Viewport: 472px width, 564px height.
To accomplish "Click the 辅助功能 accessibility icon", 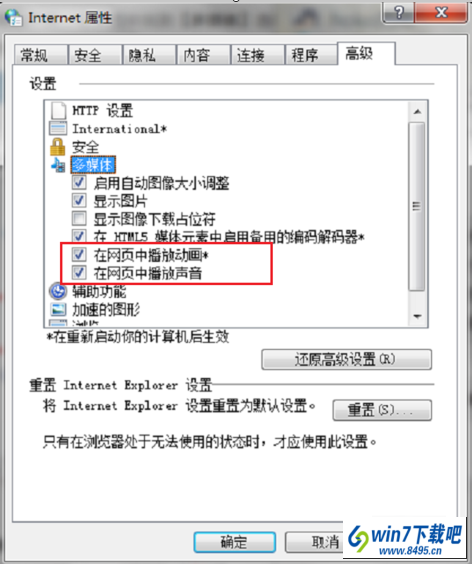I will tap(58, 291).
